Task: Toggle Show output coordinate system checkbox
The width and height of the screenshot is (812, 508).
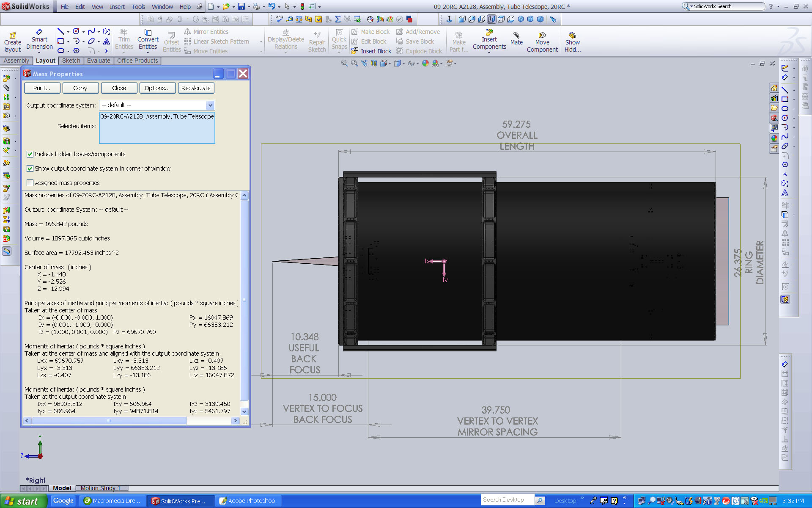Action: pos(30,168)
